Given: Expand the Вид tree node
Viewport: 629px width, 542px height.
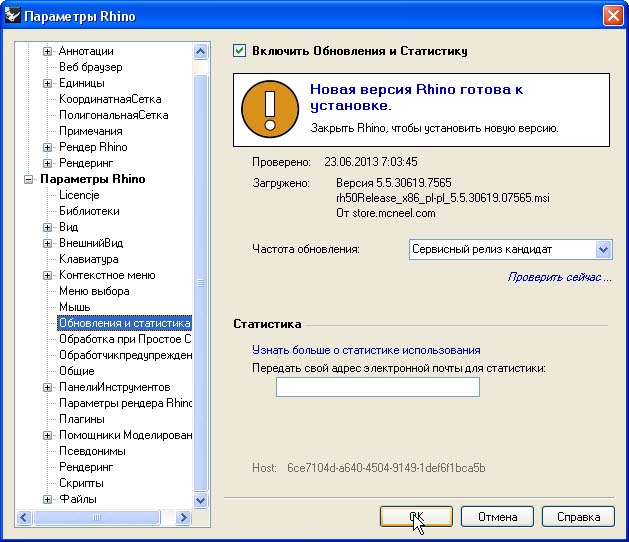Looking at the screenshot, I should tap(47, 227).
